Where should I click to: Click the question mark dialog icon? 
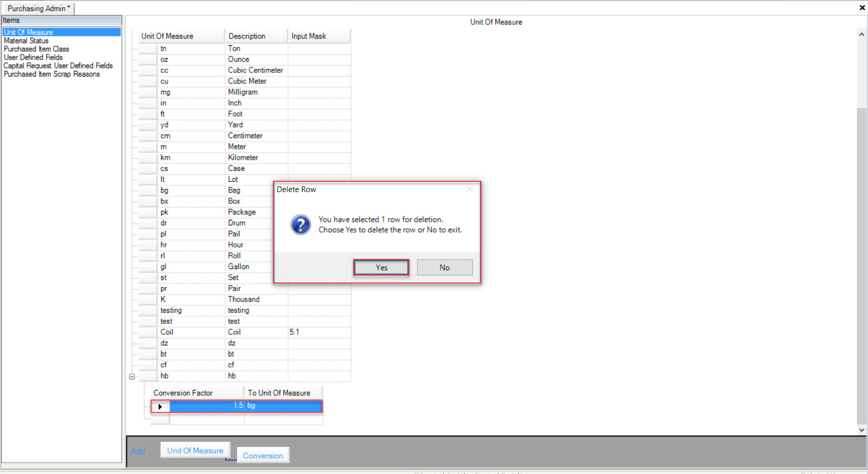tap(301, 224)
